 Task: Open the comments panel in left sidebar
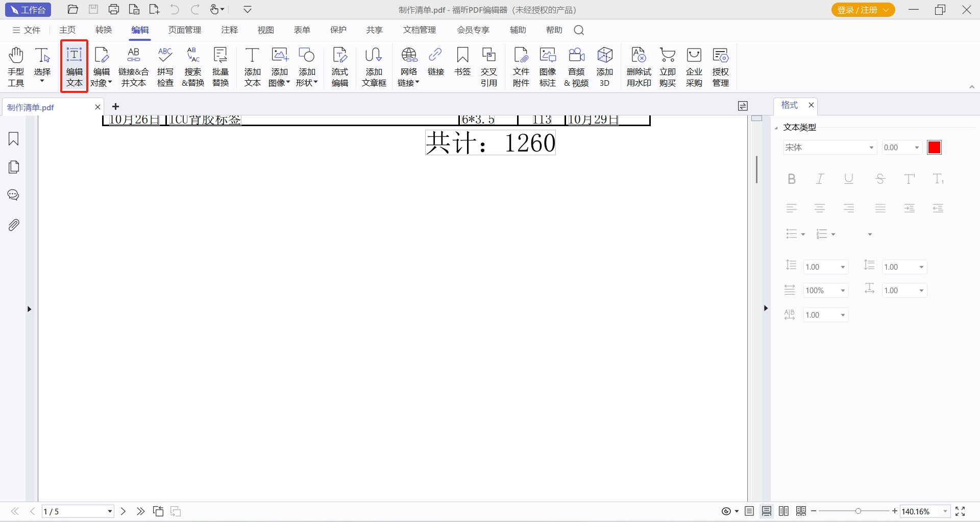14,195
